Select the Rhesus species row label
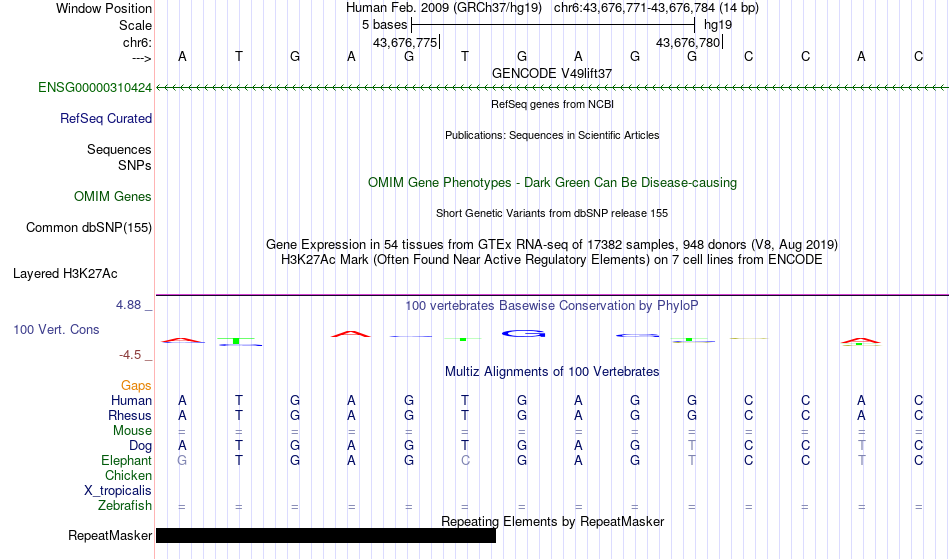 click(130, 416)
